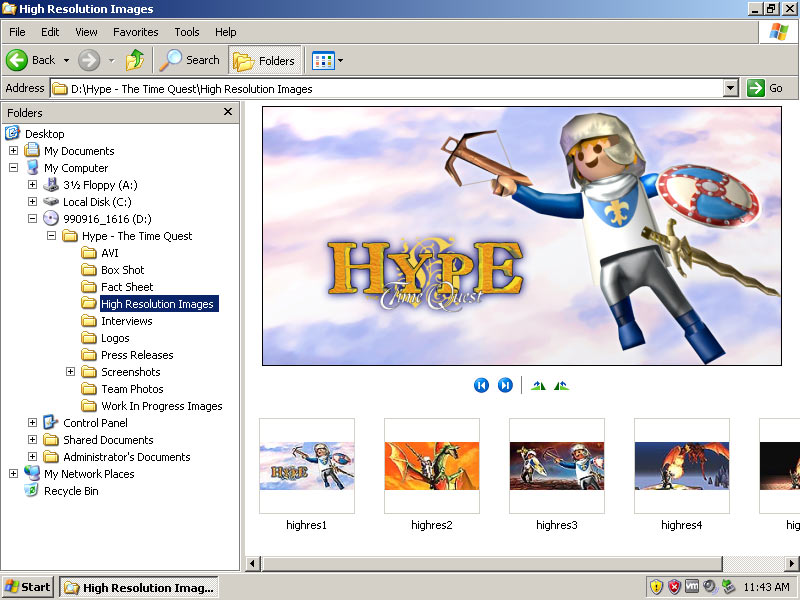Collapse the Hype - The Time Quest node

click(x=51, y=236)
